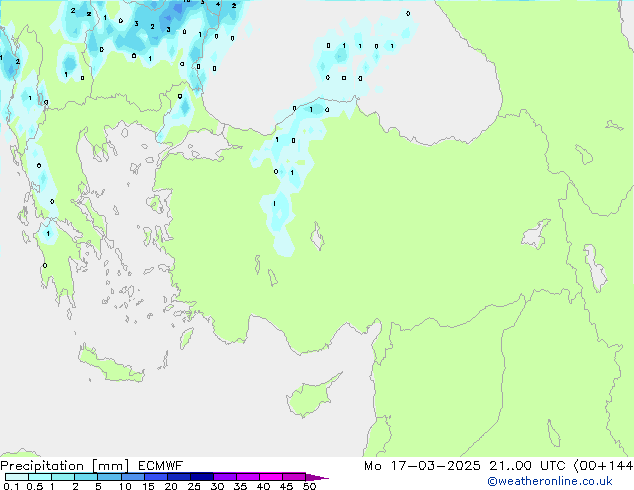Click the date text "Mo 17-03-2025"
This screenshot has height=490, width=634.
[422, 466]
